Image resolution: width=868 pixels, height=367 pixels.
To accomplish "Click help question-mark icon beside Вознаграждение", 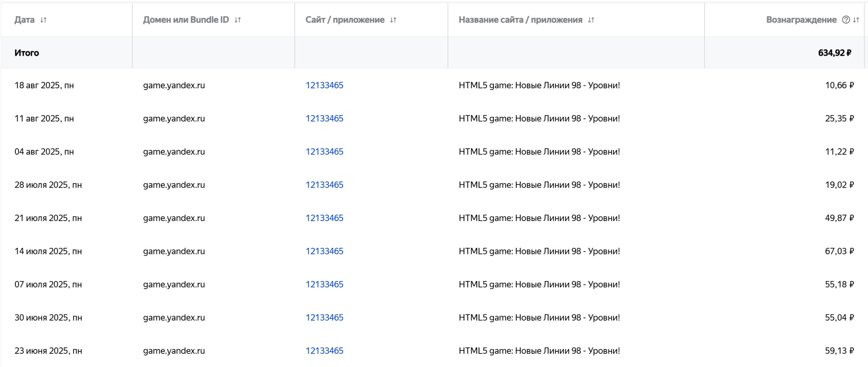I will point(846,20).
